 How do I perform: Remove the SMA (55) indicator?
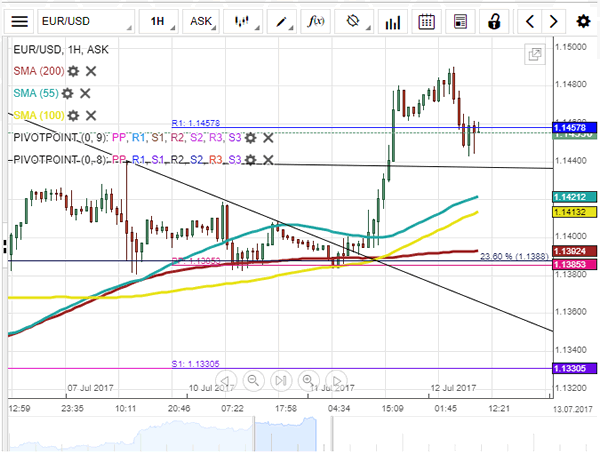coord(85,93)
